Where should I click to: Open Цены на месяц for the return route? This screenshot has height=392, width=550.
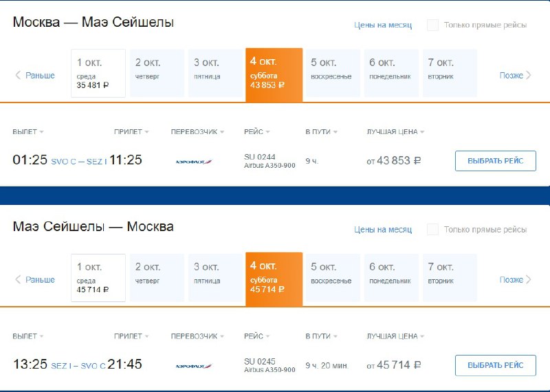coord(383,230)
